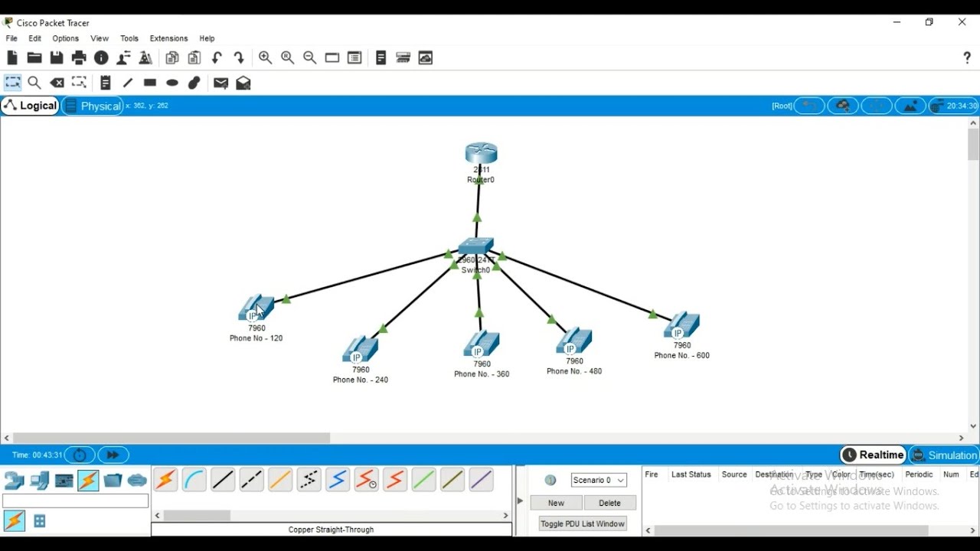Add a complex PDU open envelope
The height and width of the screenshot is (551, 980).
click(243, 83)
